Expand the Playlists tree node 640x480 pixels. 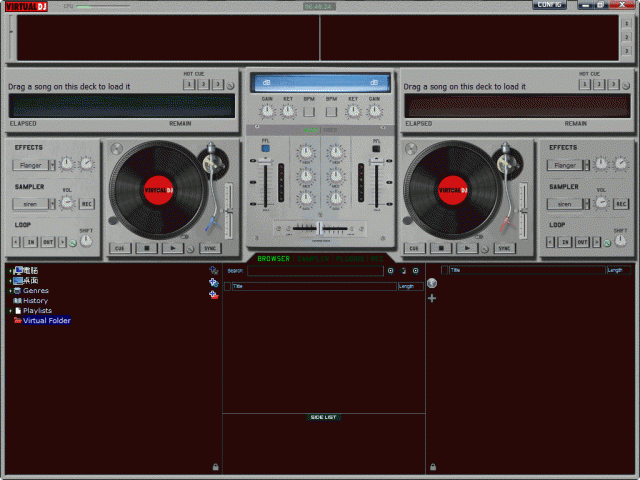11,311
